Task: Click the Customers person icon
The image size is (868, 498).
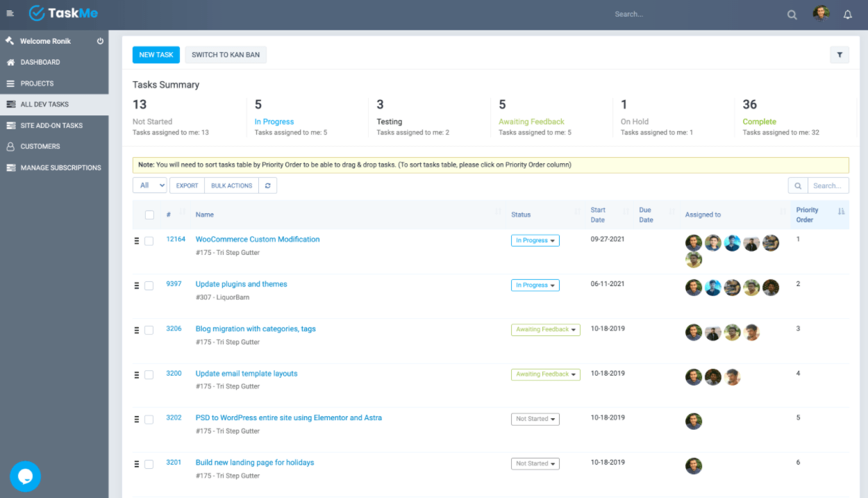Action: pyautogui.click(x=10, y=147)
